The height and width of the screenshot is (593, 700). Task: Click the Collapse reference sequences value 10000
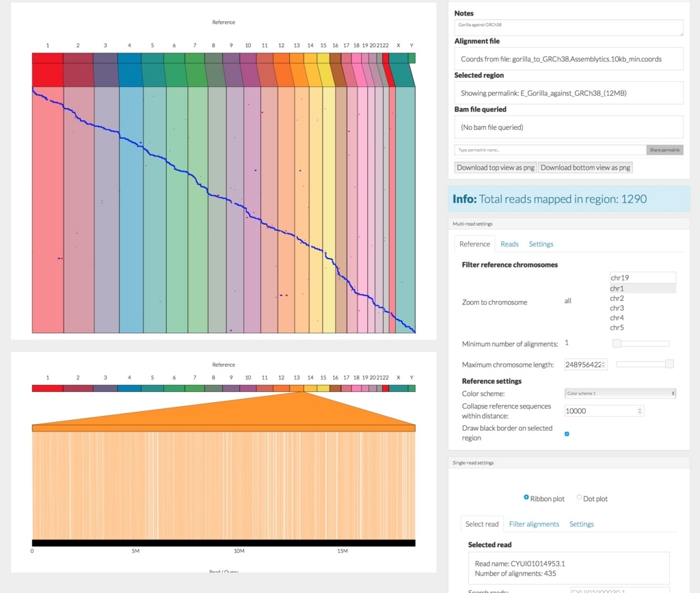tap(604, 411)
